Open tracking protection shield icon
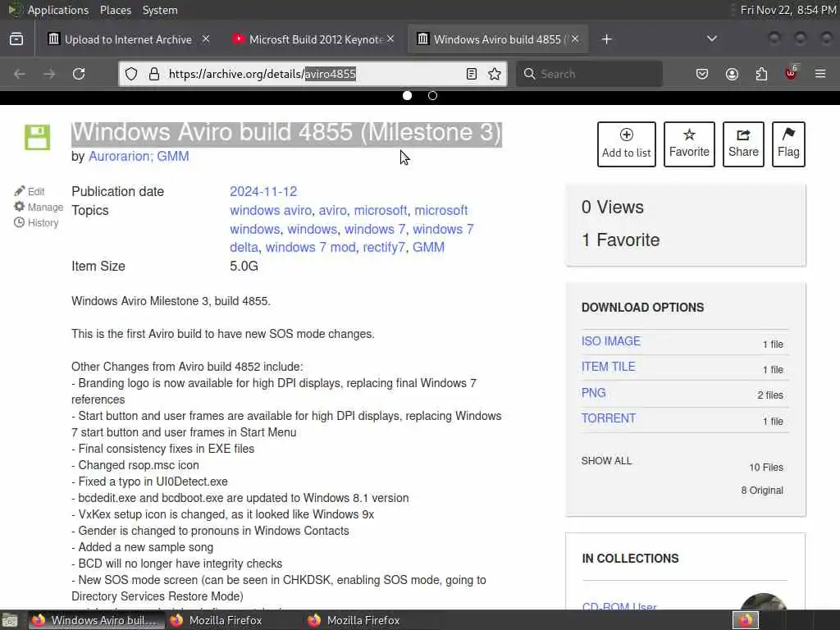Image resolution: width=840 pixels, height=630 pixels. click(x=131, y=74)
